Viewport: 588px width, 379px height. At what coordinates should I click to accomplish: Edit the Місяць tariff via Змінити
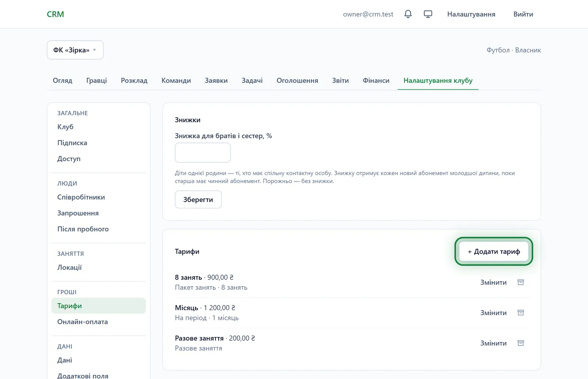[x=493, y=313]
